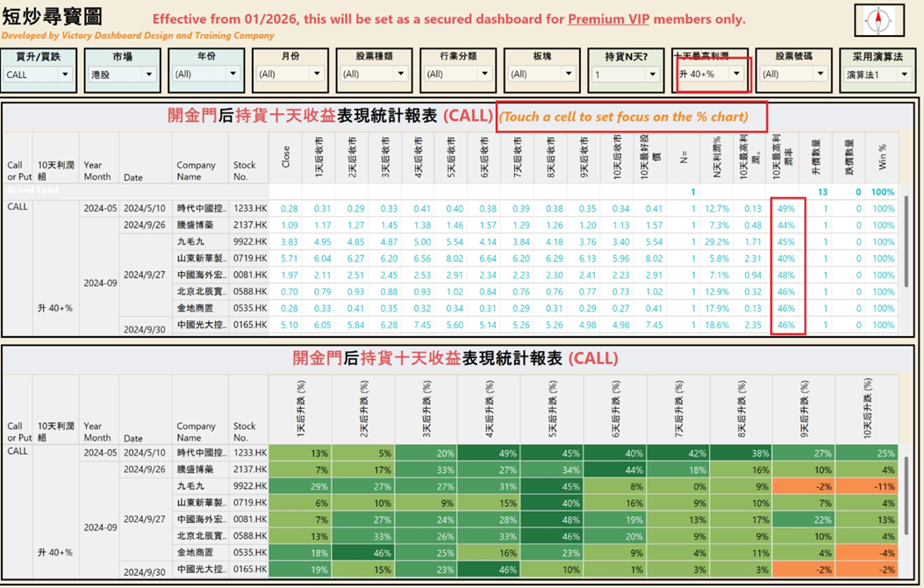Open the 年份 year filter dropdown
924x588 pixels.
coord(233,75)
